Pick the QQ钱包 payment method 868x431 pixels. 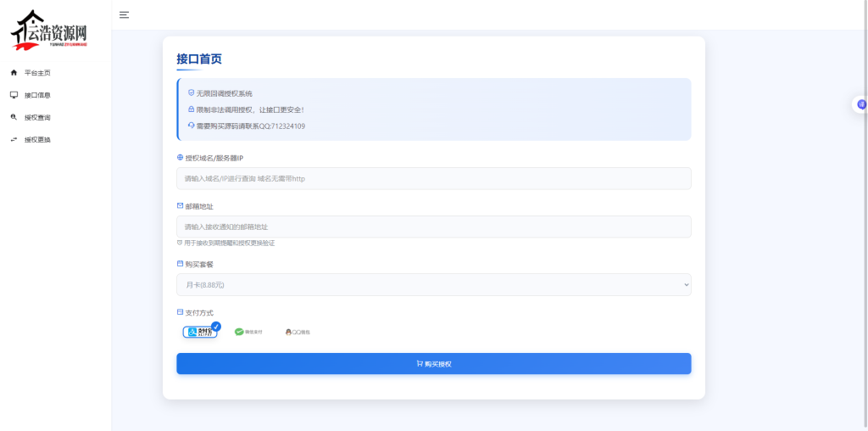(298, 332)
